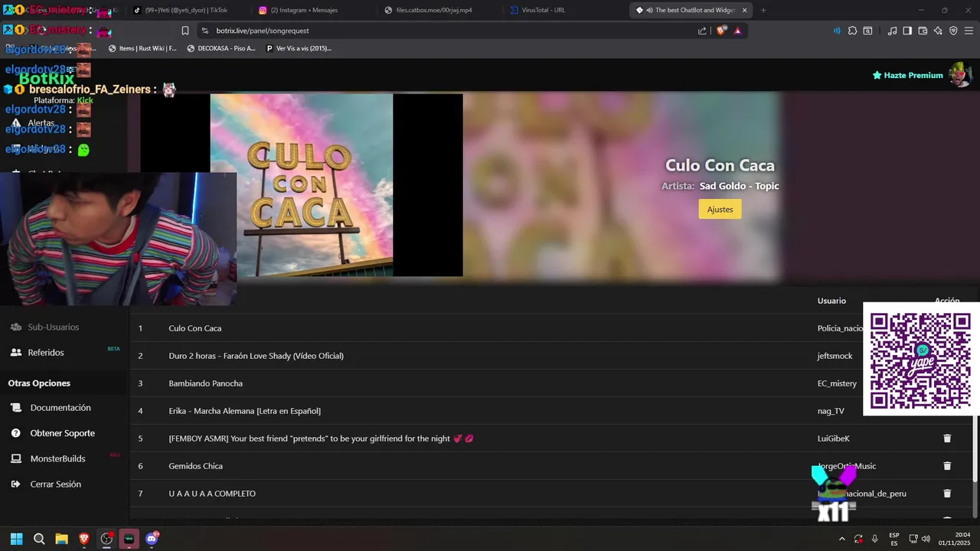Open the user profile avatar top right
Viewport: 980px width, 551px height.
pyautogui.click(x=960, y=75)
